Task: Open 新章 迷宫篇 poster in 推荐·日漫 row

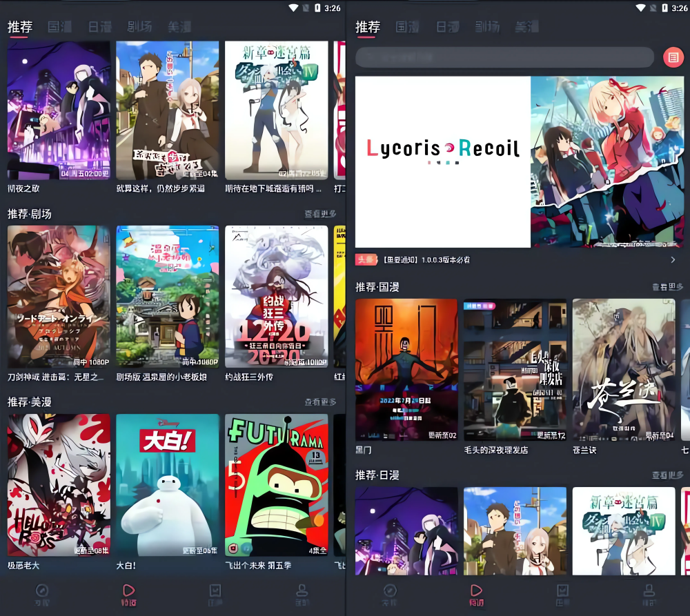Action: tap(624, 531)
